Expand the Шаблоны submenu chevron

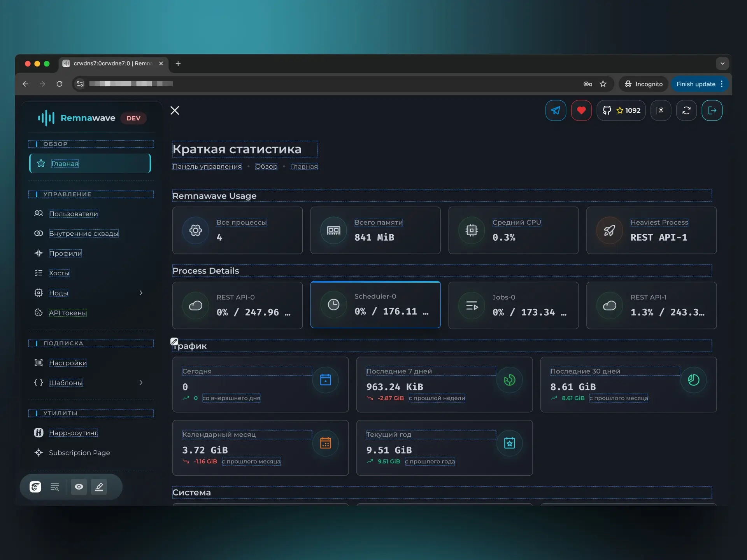[141, 383]
